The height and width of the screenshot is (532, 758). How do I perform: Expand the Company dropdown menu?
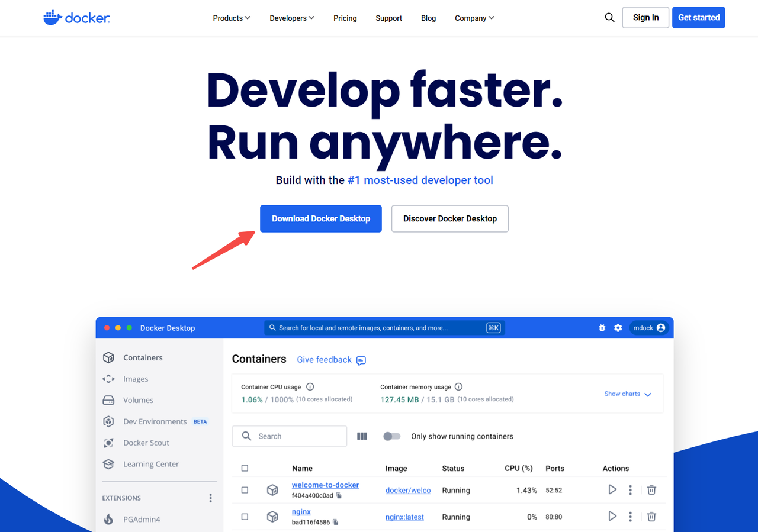(x=474, y=18)
